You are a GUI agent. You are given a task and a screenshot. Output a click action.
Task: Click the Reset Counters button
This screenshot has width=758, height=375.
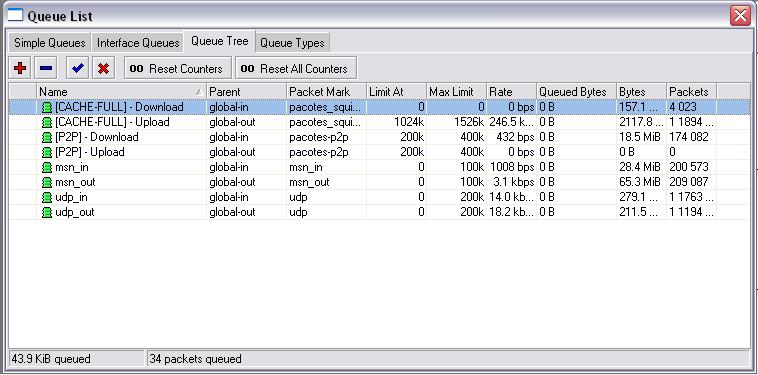coord(177,68)
